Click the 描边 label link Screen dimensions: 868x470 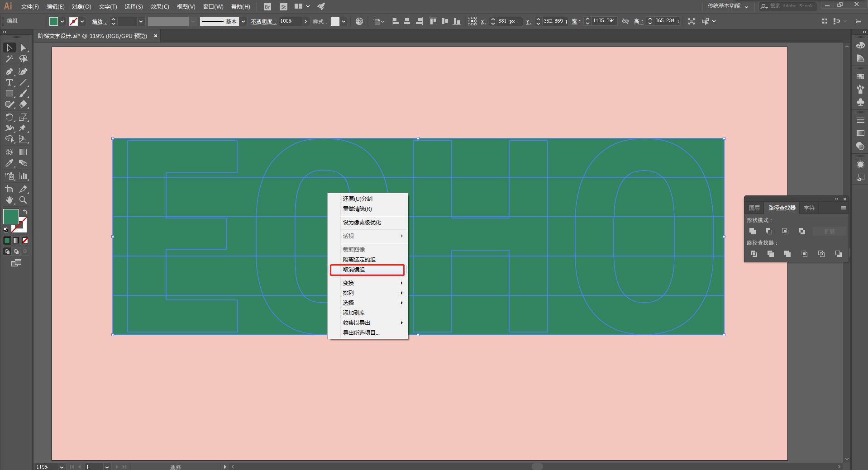[99, 22]
